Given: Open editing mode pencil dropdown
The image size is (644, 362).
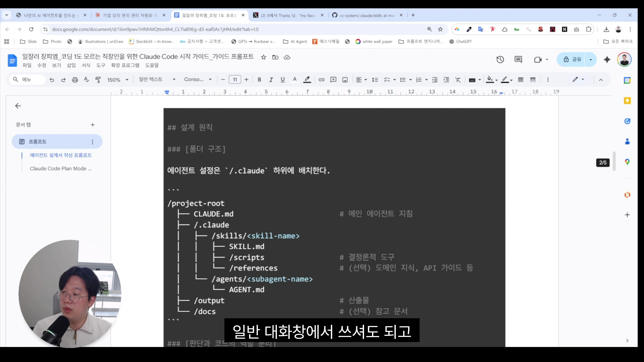Looking at the screenshot, I should 578,79.
